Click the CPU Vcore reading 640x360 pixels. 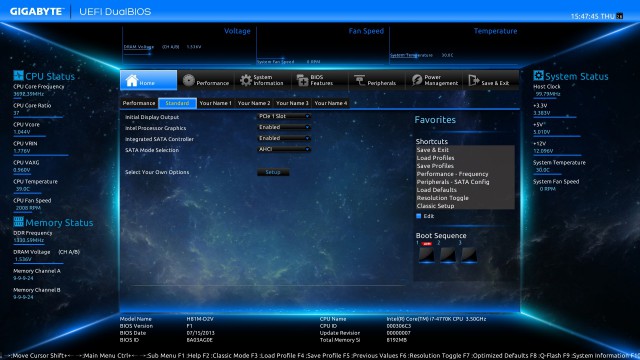(x=22, y=132)
